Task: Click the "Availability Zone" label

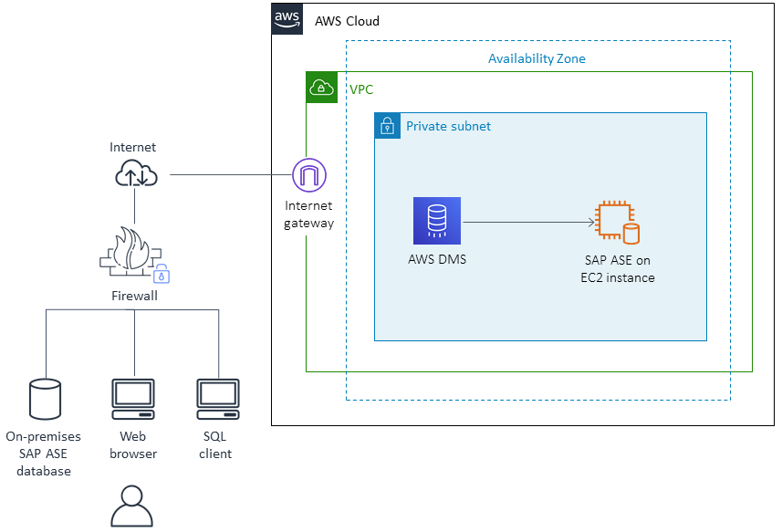Action: [537, 58]
